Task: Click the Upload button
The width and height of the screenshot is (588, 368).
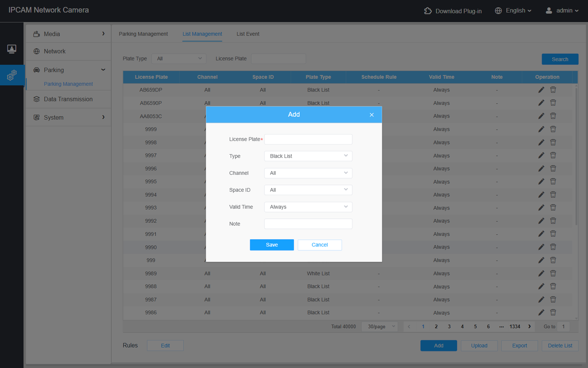Action: [x=479, y=345]
